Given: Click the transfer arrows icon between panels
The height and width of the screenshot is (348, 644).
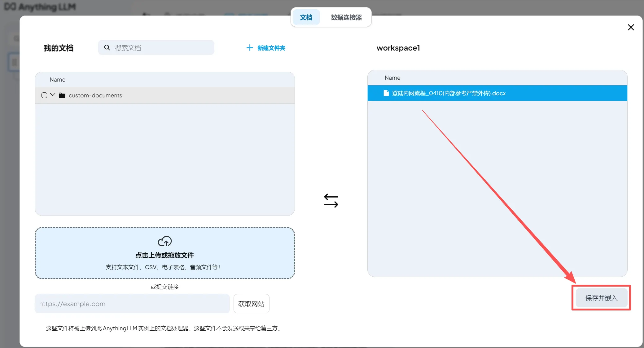Looking at the screenshot, I should [x=331, y=201].
